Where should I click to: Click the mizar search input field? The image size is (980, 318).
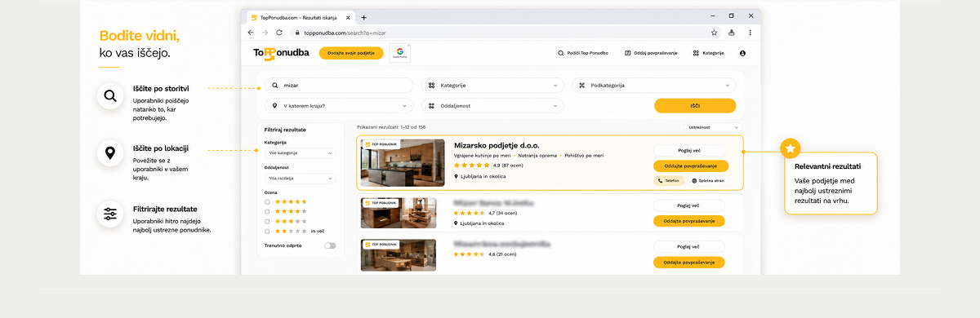pos(340,85)
